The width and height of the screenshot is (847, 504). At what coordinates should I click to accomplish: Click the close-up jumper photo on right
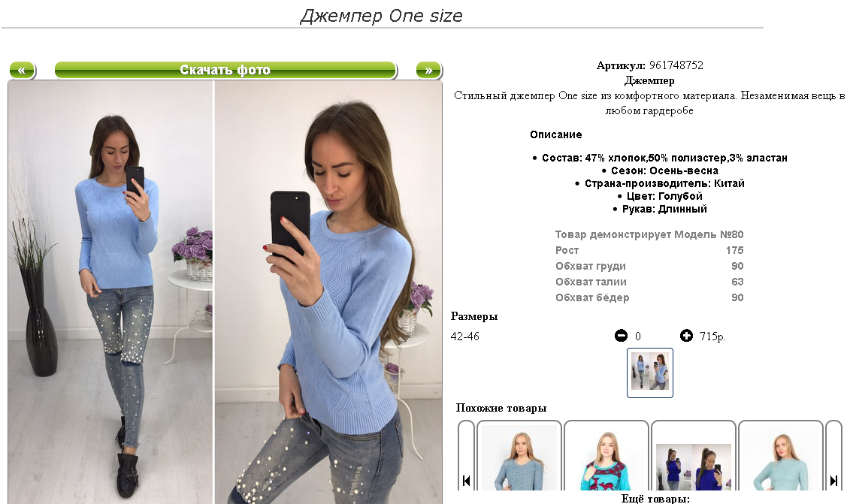click(328, 292)
